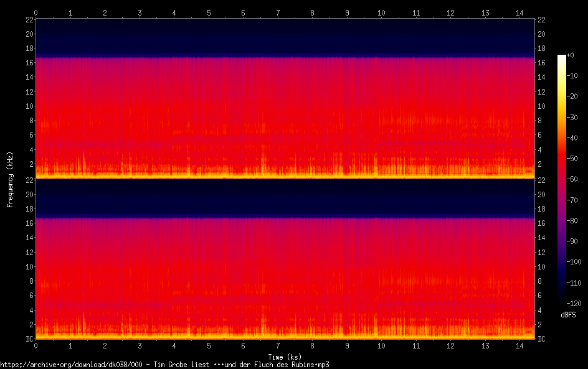Click the "DC" label on the bottom-right axis

(x=541, y=339)
